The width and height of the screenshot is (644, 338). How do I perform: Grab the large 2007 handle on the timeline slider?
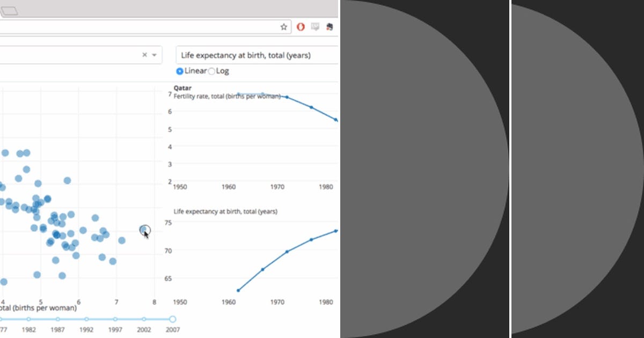(172, 319)
